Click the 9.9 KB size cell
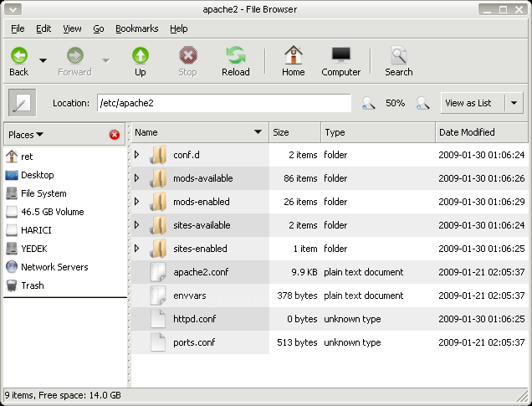 coord(304,272)
